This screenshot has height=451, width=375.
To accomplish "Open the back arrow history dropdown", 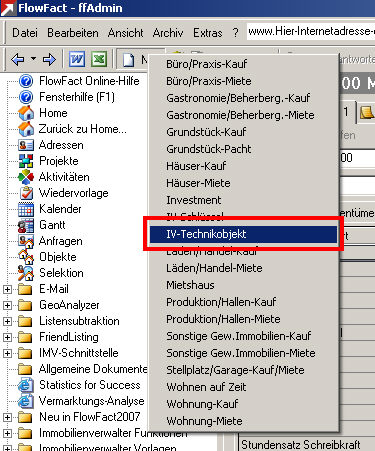I will (33, 59).
